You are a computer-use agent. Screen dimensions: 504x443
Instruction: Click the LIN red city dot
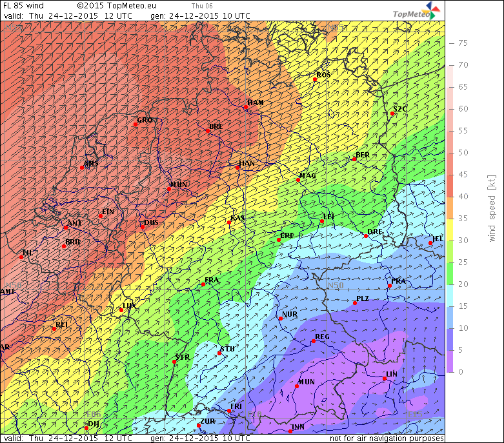tap(385, 379)
